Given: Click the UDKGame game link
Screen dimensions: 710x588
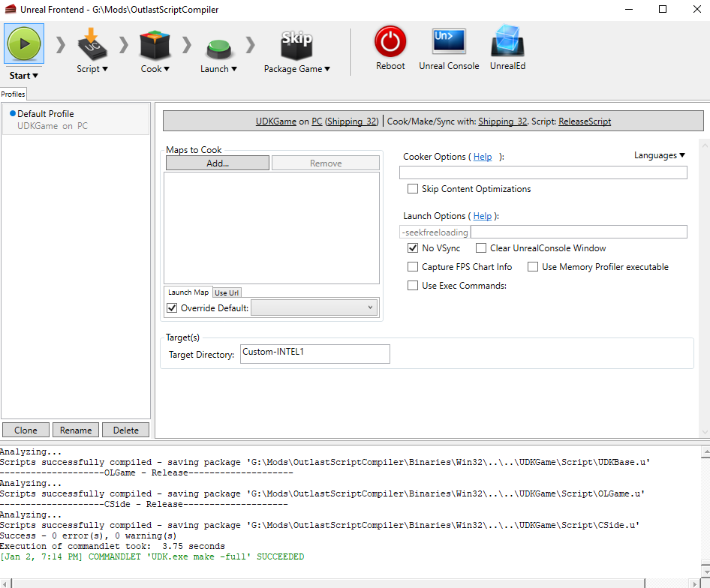Looking at the screenshot, I should 275,121.
